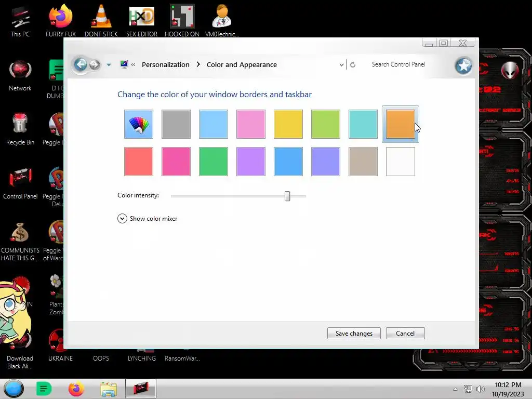Choose the dark green swatch

[214, 162]
